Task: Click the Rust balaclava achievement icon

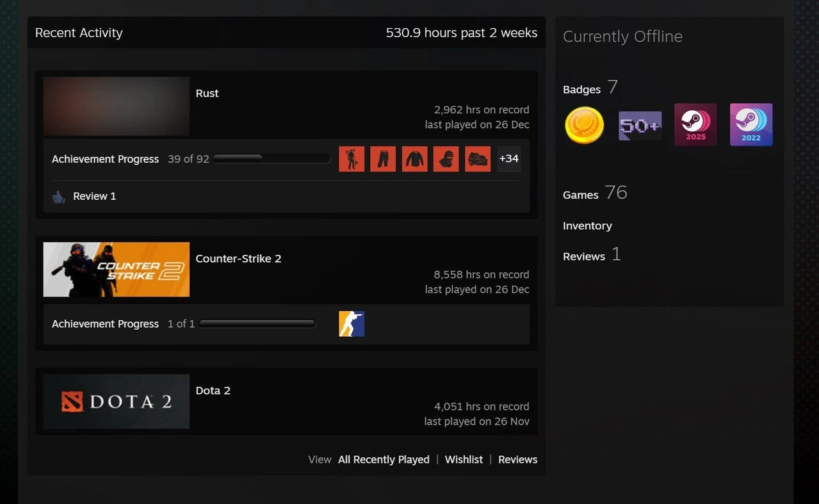Action: [446, 159]
